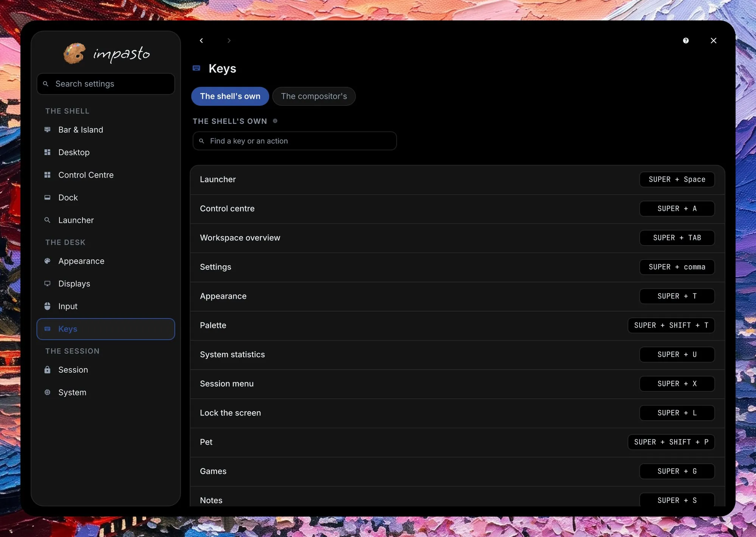This screenshot has height=537, width=756.
Task: Click the Bar & Island sidebar icon
Action: click(47, 130)
